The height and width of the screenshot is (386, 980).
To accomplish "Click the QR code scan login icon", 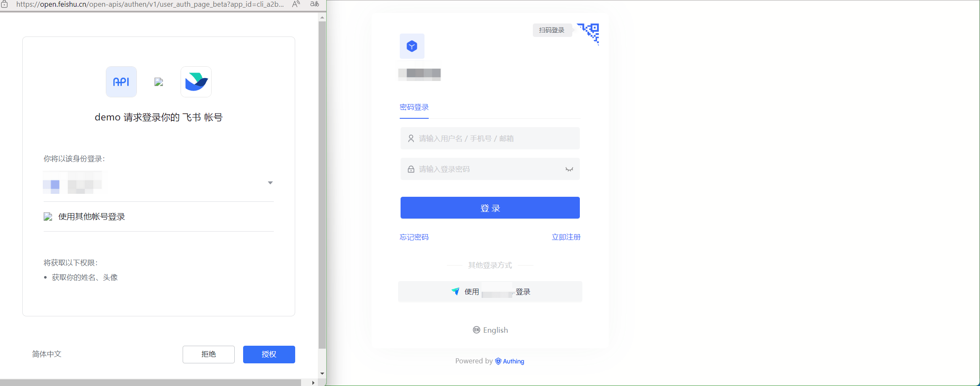I will pos(590,33).
